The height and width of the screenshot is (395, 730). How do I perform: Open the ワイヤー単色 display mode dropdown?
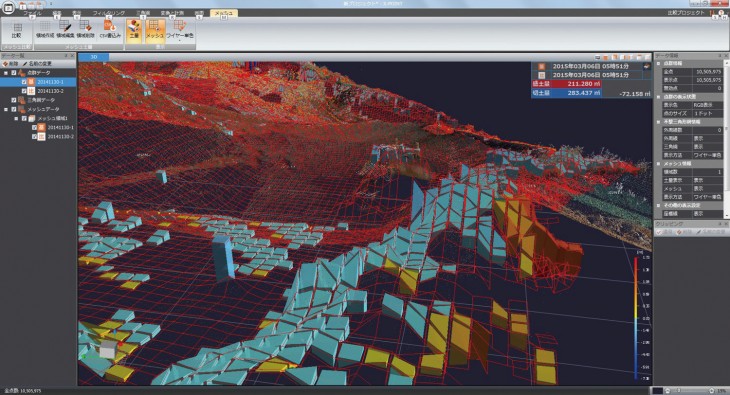click(x=180, y=30)
